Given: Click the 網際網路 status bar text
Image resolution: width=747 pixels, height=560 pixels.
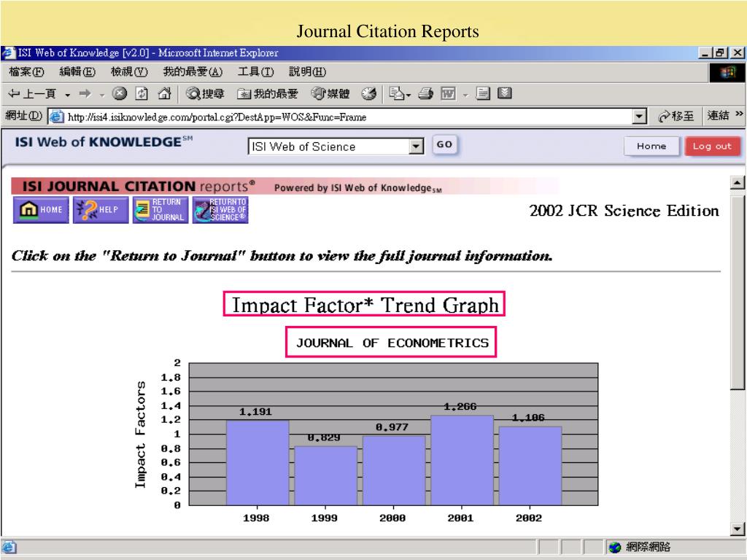Looking at the screenshot, I should pos(648,547).
